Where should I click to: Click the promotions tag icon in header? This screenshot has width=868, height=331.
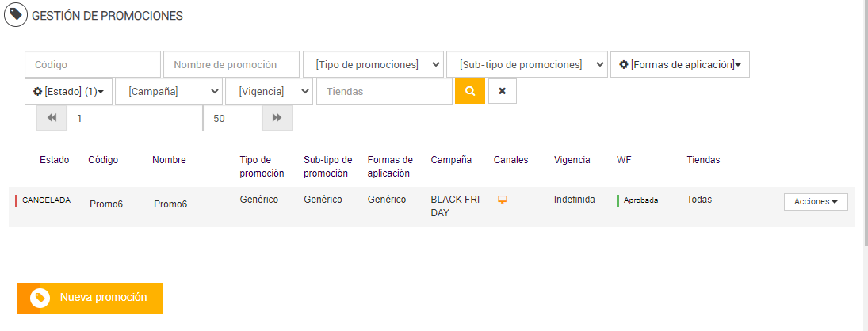[x=16, y=15]
